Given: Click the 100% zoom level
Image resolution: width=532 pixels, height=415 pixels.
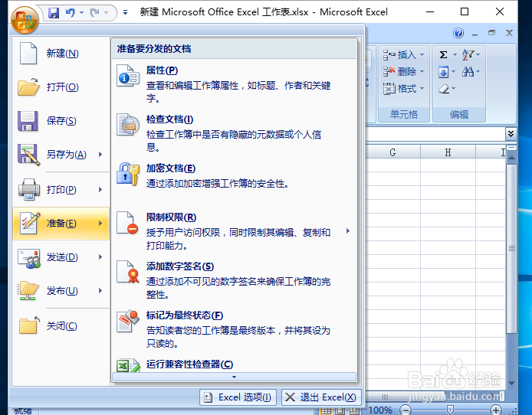Looking at the screenshot, I should [x=380, y=410].
